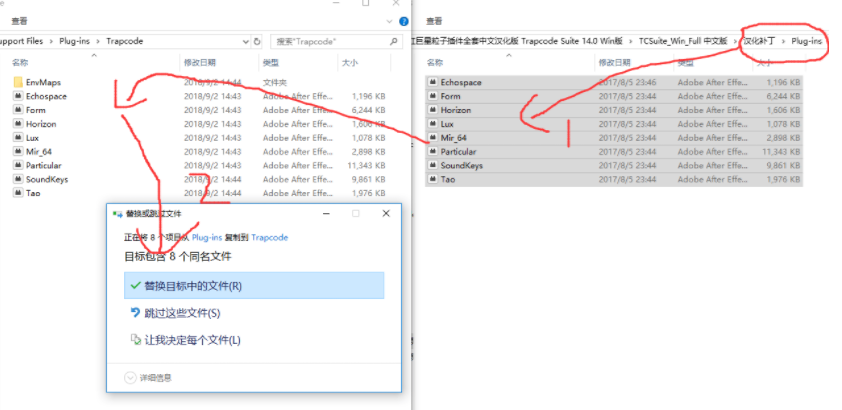
Task: Expand 详细信息 in the replace dialog
Action: 148,378
